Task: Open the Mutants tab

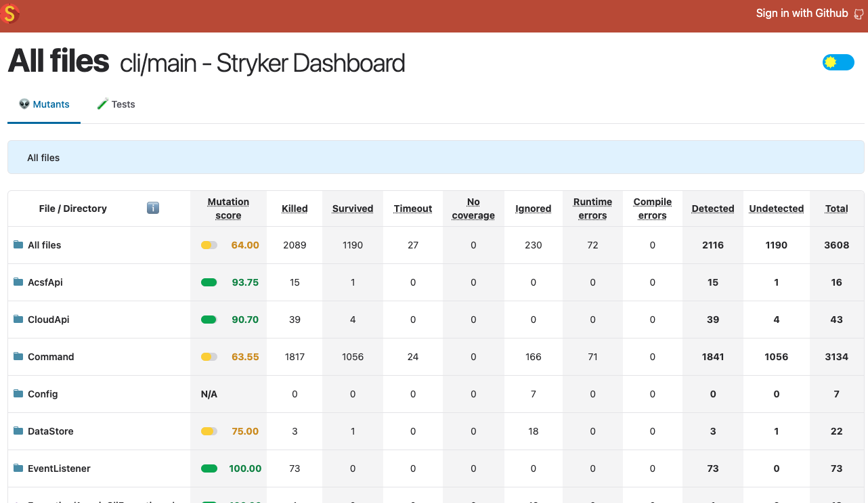Action: 44,104
